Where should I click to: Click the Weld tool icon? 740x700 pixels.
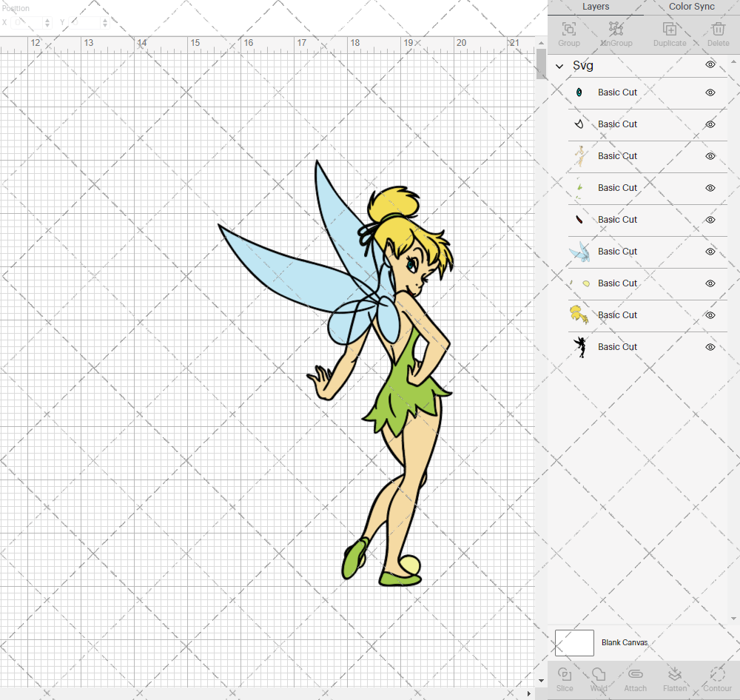599,674
